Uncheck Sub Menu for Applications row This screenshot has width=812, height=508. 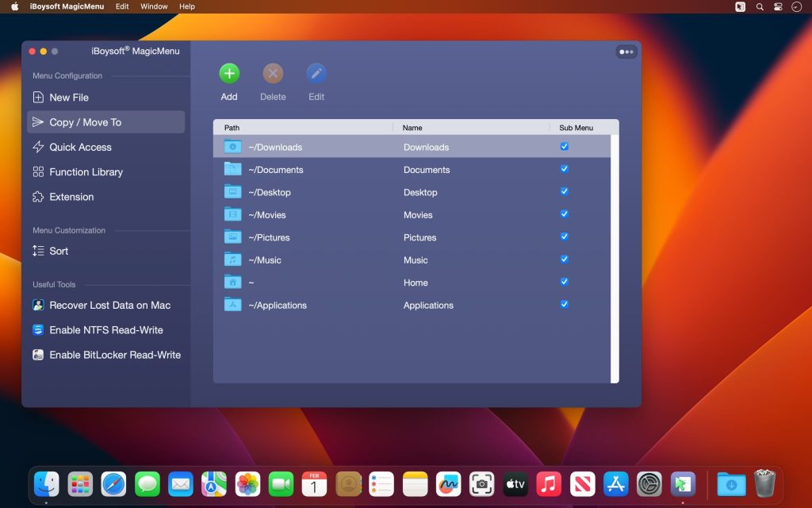[564, 305]
